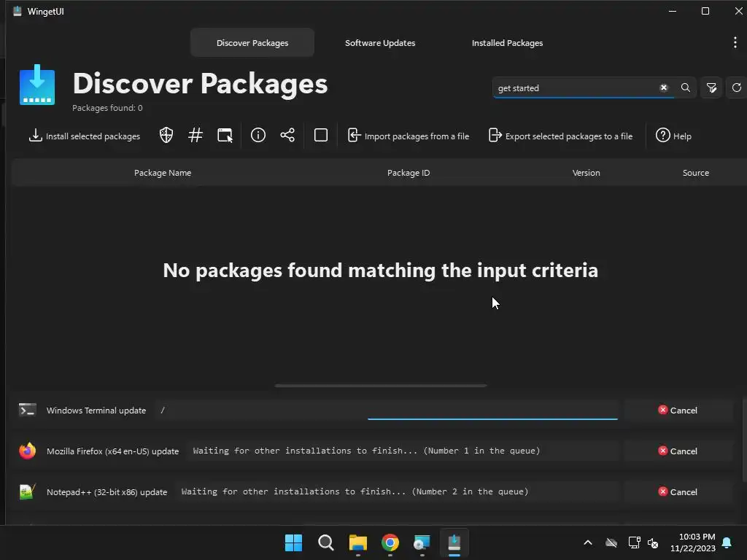Click the Notepad++ update icon
Screen dimensions: 747x560
[x=27, y=491]
